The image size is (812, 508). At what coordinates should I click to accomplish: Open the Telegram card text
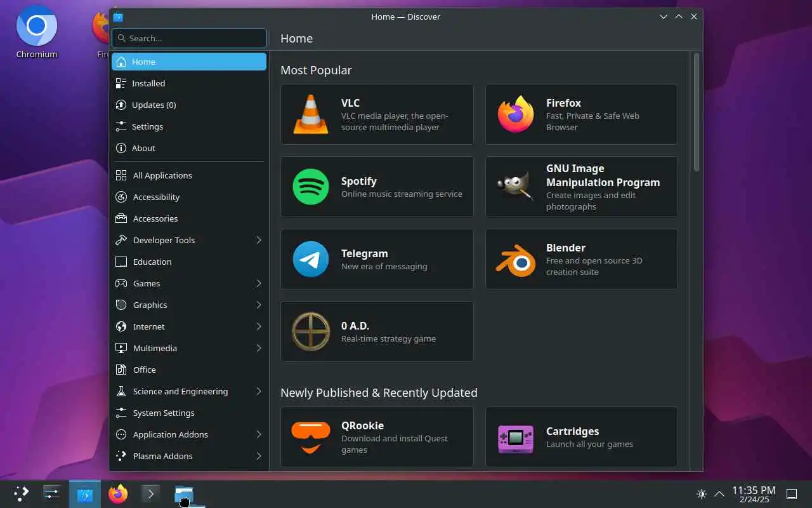[384, 259]
